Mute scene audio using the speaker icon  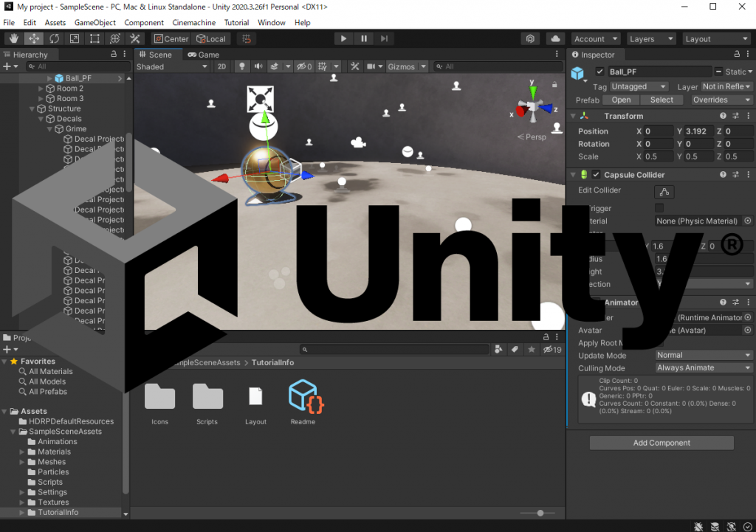(x=258, y=66)
